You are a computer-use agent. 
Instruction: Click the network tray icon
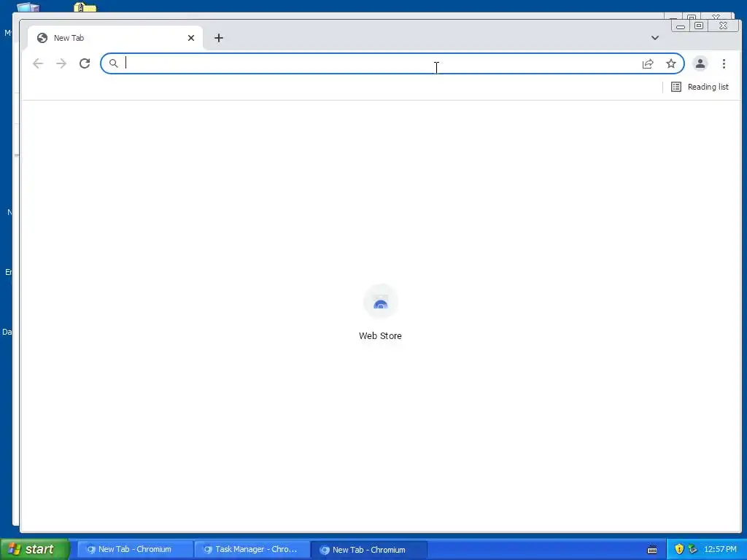[693, 550]
